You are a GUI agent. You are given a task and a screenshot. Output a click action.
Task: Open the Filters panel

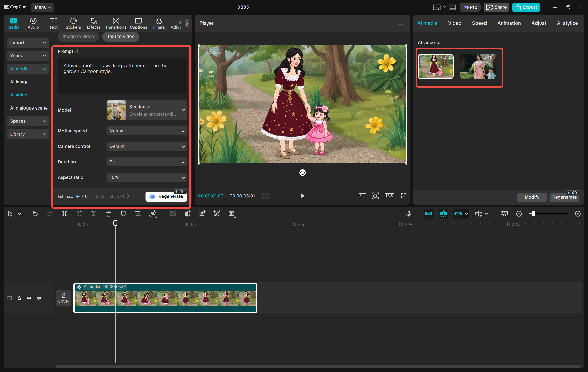(x=159, y=23)
